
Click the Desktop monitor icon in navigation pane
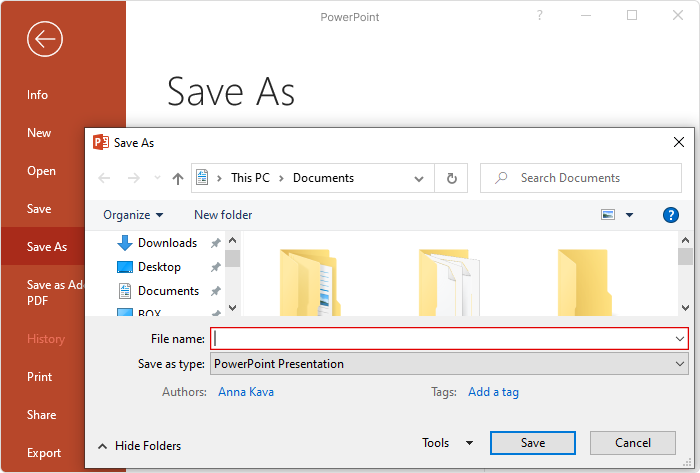pyautogui.click(x=125, y=267)
